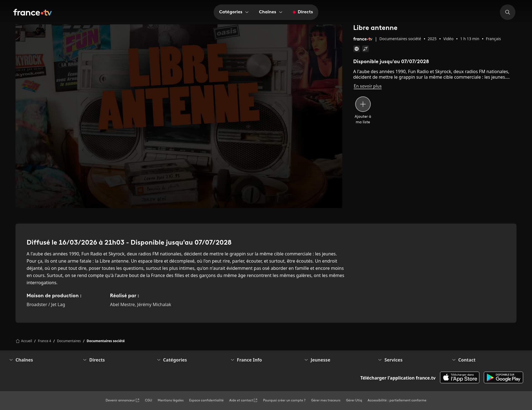Open the Chaînes dropdown in header

(x=270, y=12)
